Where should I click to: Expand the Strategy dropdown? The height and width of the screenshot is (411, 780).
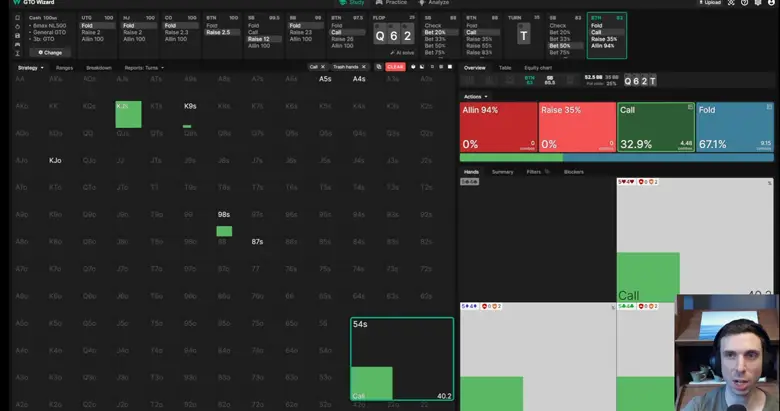(30, 68)
